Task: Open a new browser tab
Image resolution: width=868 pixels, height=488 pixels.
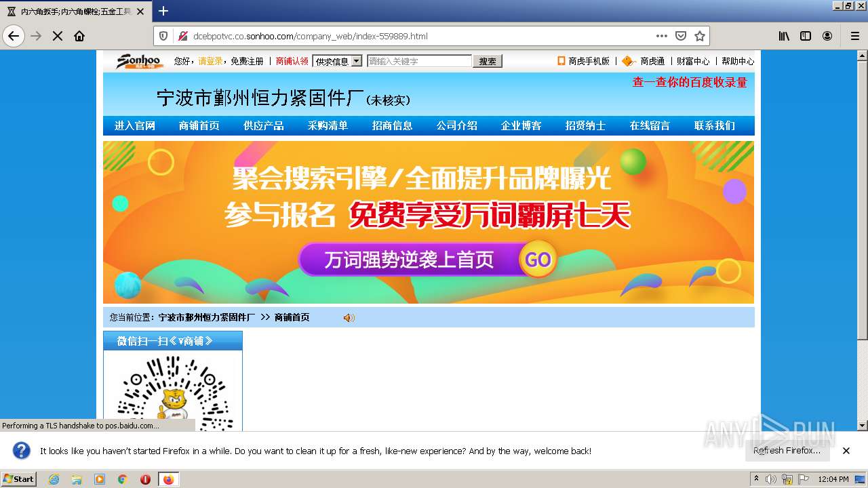Action: [163, 11]
